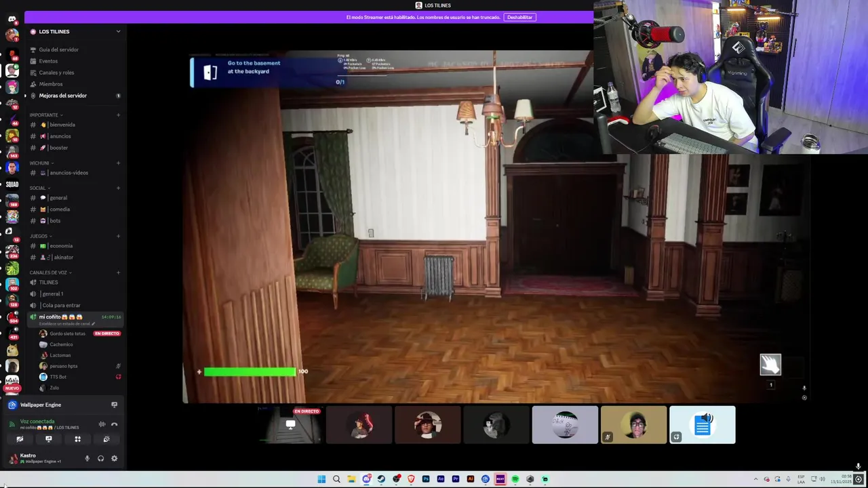This screenshot has height=488, width=868.
Task: Click the noise suppression waveform icon
Action: click(102, 424)
